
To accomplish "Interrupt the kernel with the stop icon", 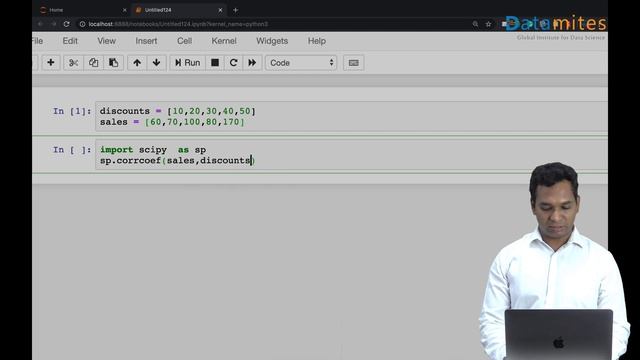I will pyautogui.click(x=215, y=62).
